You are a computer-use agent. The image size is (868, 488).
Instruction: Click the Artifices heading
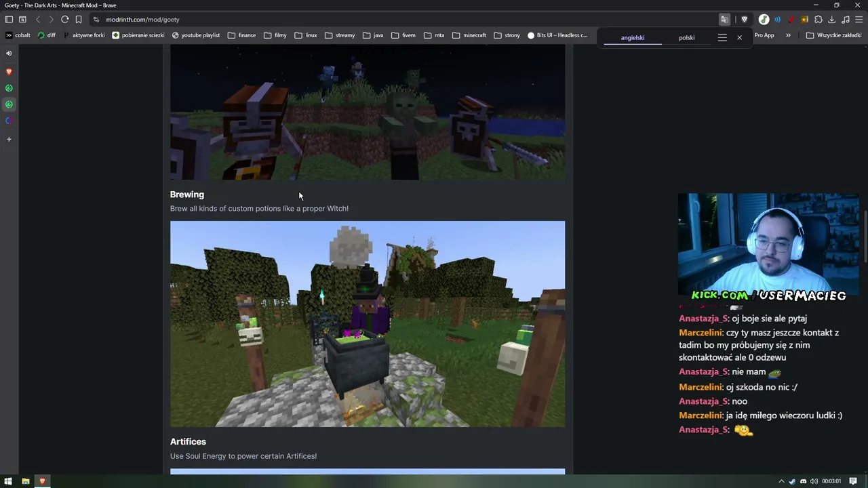[x=188, y=442]
